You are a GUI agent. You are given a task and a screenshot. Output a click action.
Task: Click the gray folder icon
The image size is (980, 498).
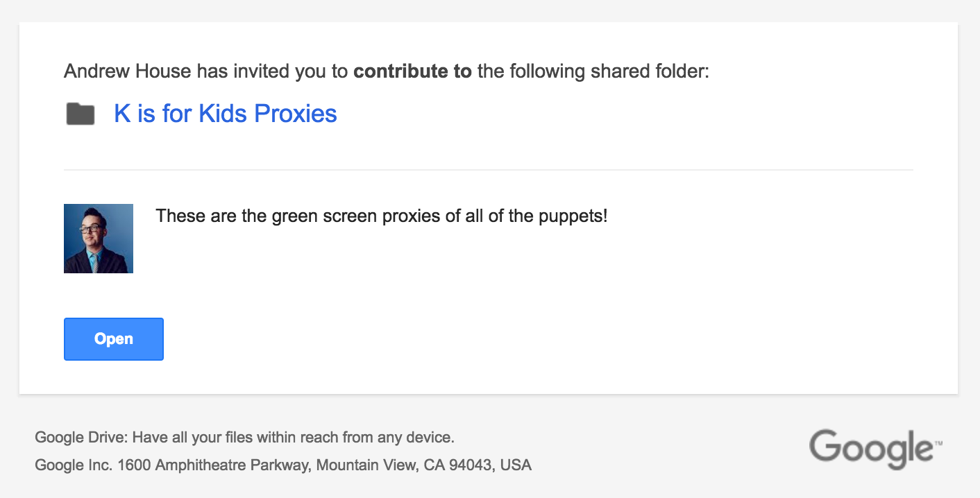pyautogui.click(x=81, y=114)
